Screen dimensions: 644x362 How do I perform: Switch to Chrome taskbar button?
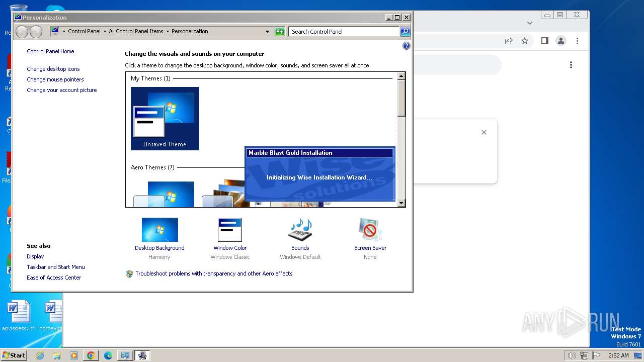(x=91, y=355)
